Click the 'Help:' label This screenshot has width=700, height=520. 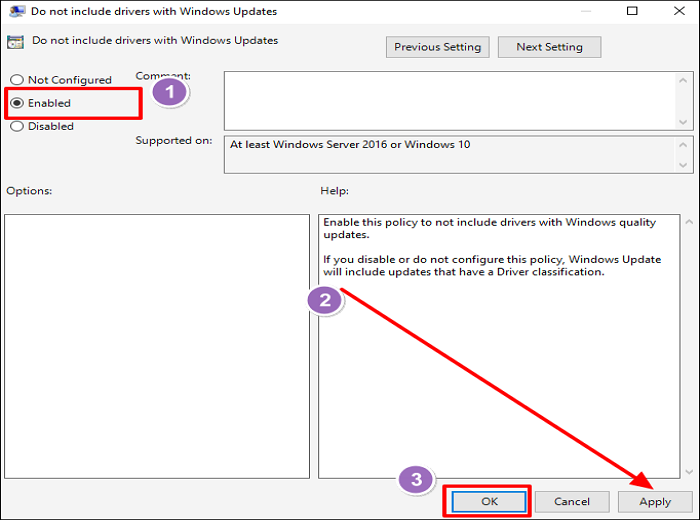tap(334, 191)
